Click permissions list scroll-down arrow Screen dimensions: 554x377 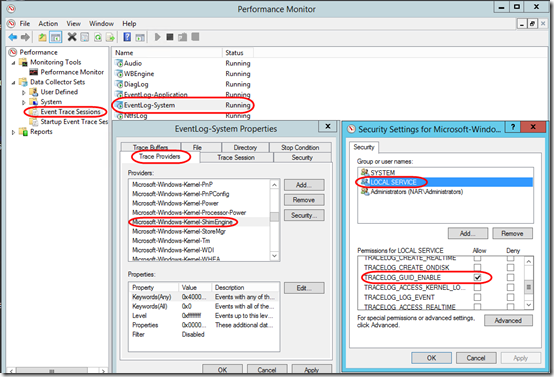(529, 304)
